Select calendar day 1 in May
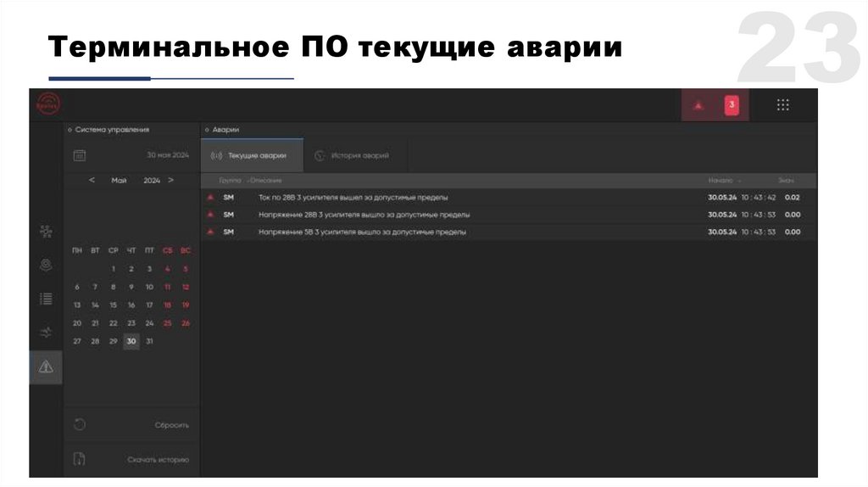The image size is (868, 487). 113,269
